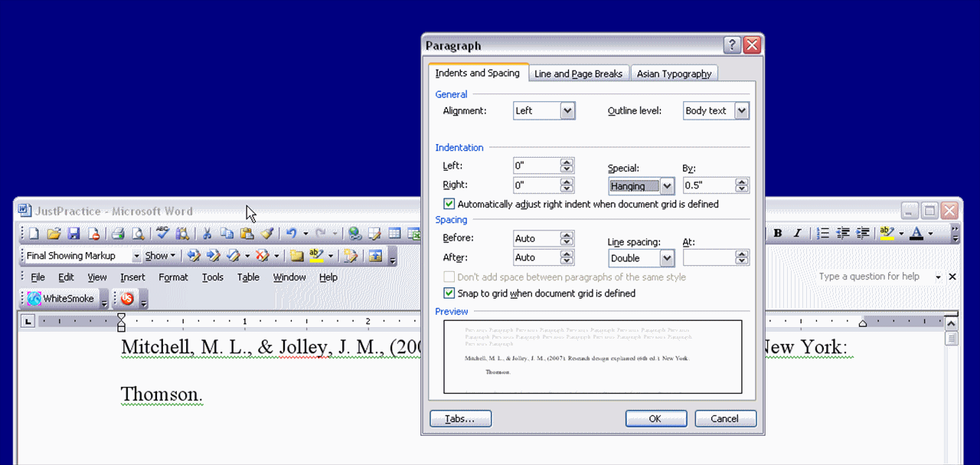
Task: Open the Insert menu in Word
Action: pos(132,277)
